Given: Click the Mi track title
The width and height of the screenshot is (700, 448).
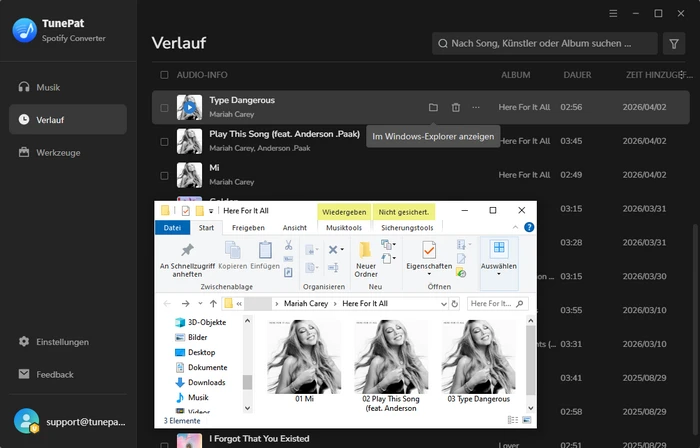Looking at the screenshot, I should coord(214,168).
